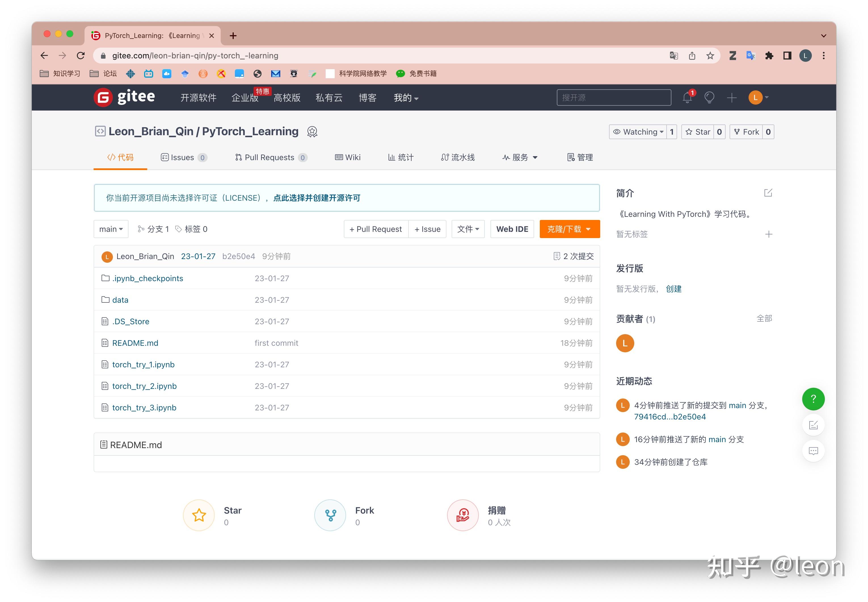The height and width of the screenshot is (602, 868).
Task: Switch to the Issues tab
Action: 184,157
